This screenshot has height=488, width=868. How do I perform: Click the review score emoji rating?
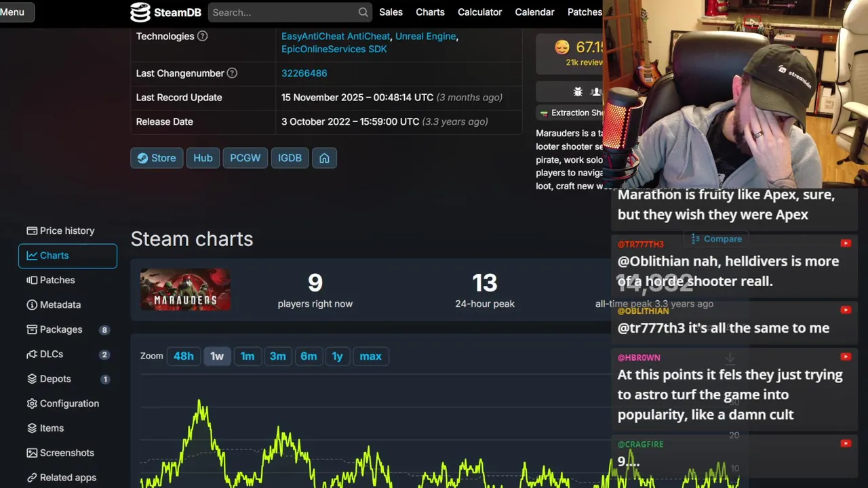pyautogui.click(x=561, y=47)
